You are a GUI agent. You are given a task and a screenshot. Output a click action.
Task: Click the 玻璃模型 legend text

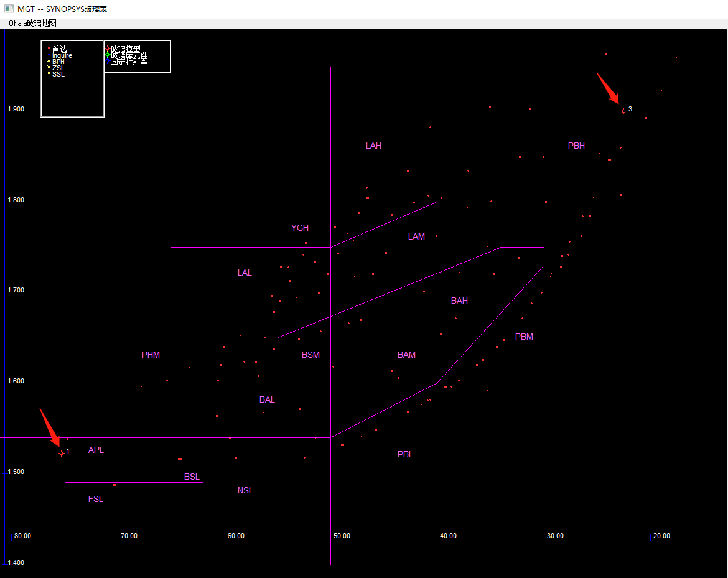pyautogui.click(x=125, y=49)
